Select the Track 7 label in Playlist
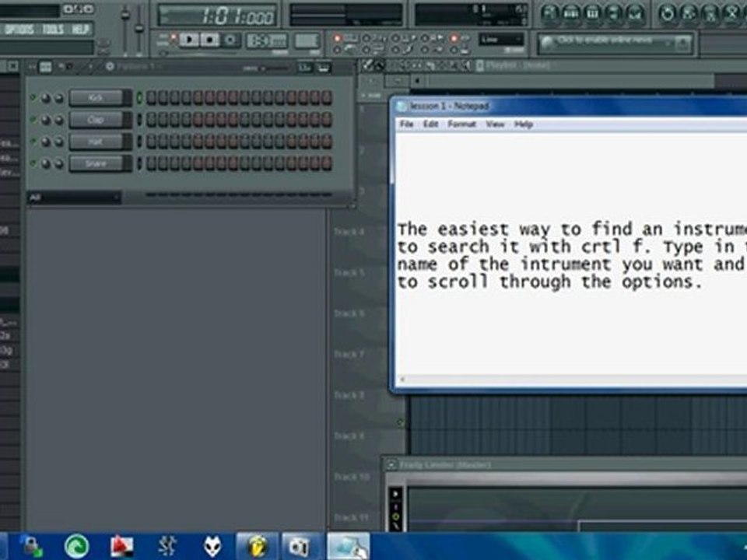This screenshot has height=560, width=747. point(349,355)
